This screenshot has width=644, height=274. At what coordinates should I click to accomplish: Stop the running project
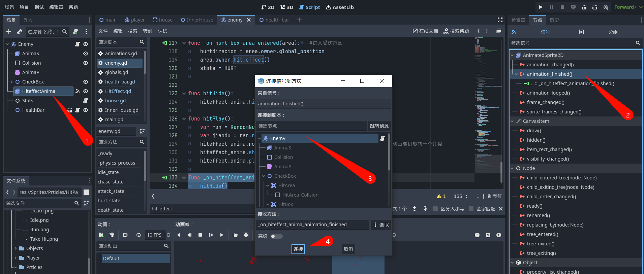coord(562,7)
